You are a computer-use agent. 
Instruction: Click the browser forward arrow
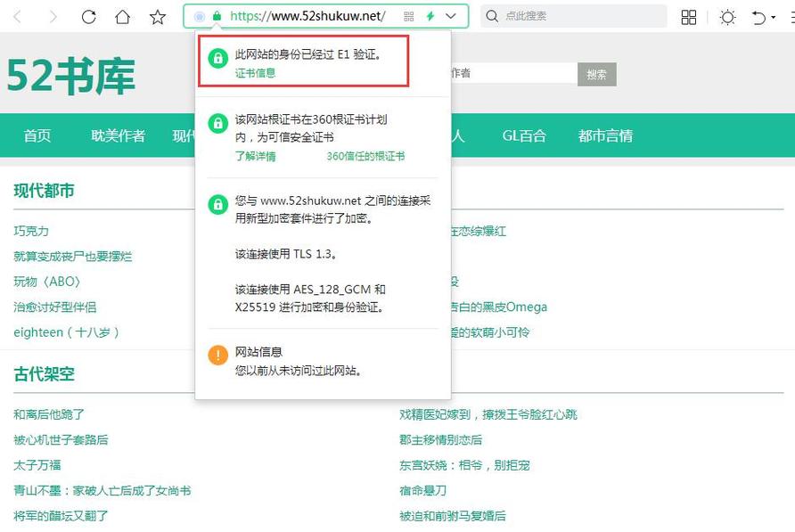tap(53, 17)
